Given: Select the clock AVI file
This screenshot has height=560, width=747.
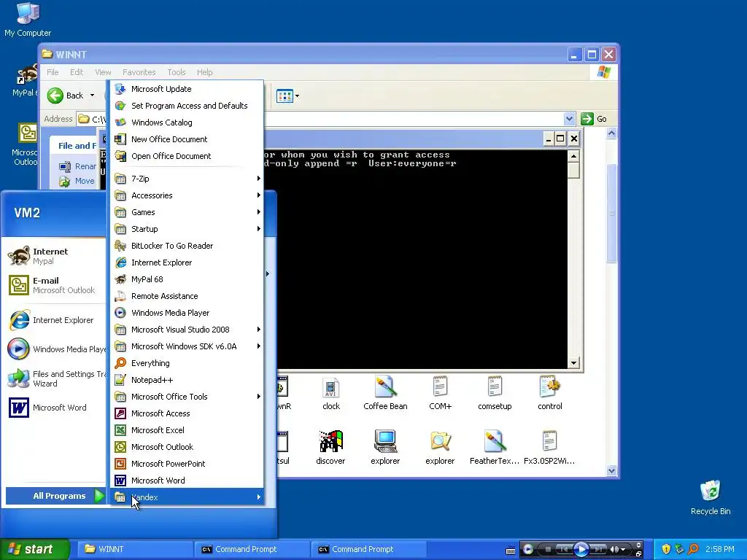Looking at the screenshot, I should click(330, 393).
